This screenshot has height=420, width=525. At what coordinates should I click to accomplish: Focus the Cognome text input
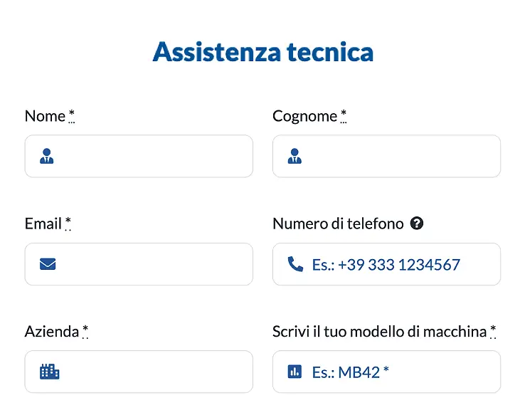coord(387,156)
